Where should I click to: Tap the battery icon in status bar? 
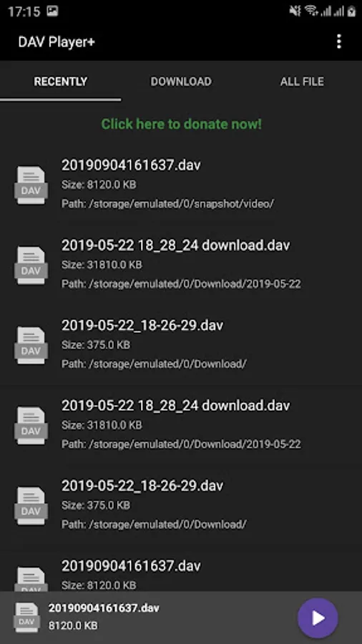point(351,11)
